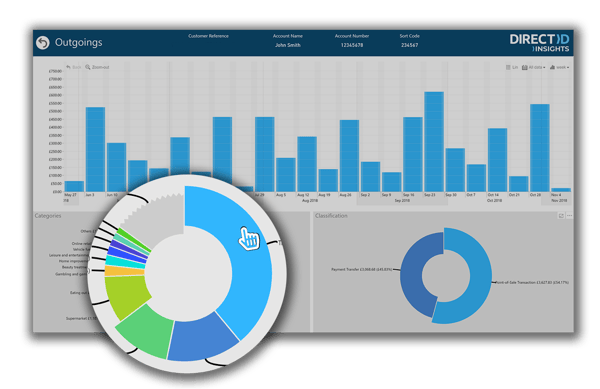This screenshot has height=389, width=600.
Task: Select the Oct 14 bar
Action: (x=497, y=160)
